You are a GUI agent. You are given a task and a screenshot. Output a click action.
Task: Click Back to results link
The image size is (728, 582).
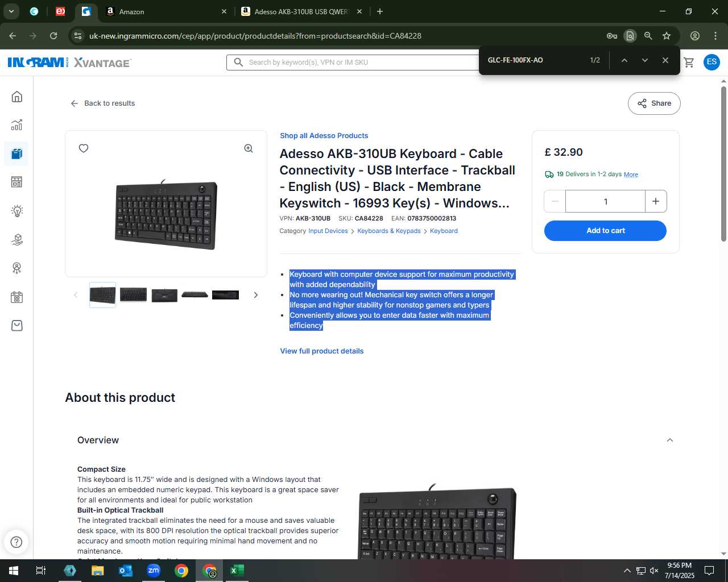(x=102, y=103)
